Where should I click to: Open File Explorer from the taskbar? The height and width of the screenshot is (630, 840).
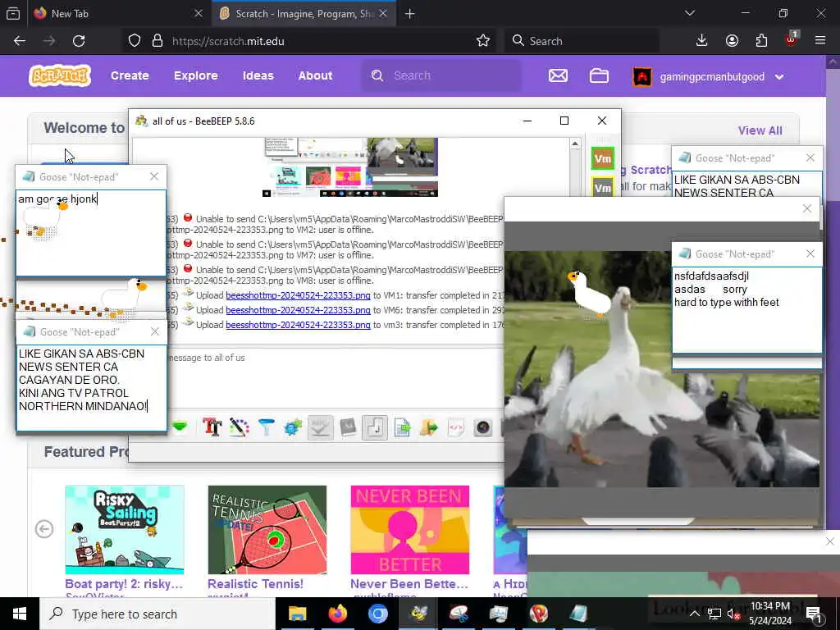(297, 614)
